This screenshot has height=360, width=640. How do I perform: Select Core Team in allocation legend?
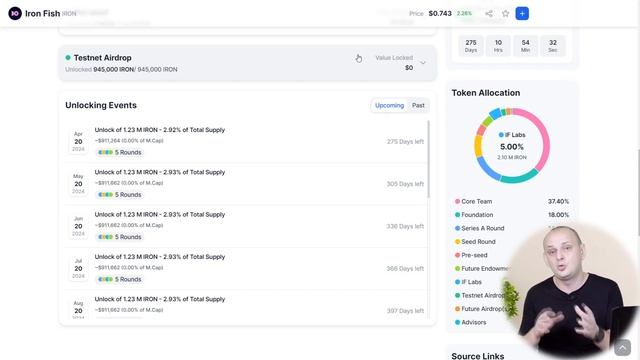click(x=473, y=201)
